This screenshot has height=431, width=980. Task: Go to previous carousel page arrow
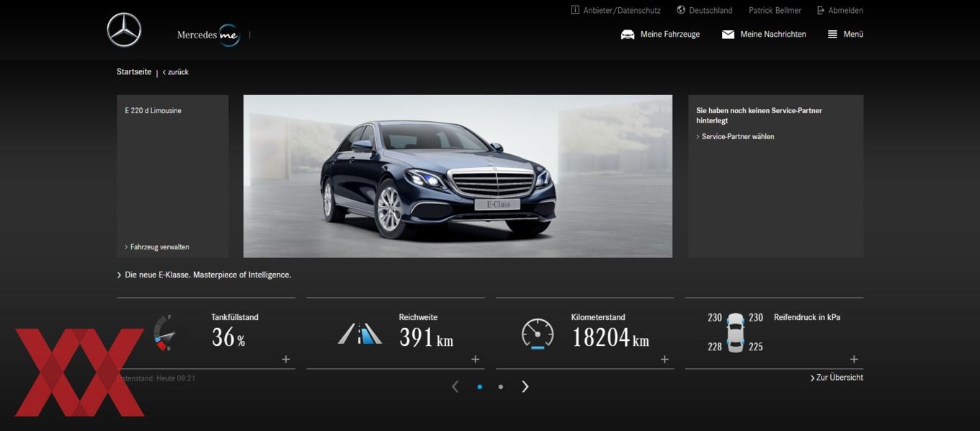click(x=455, y=387)
